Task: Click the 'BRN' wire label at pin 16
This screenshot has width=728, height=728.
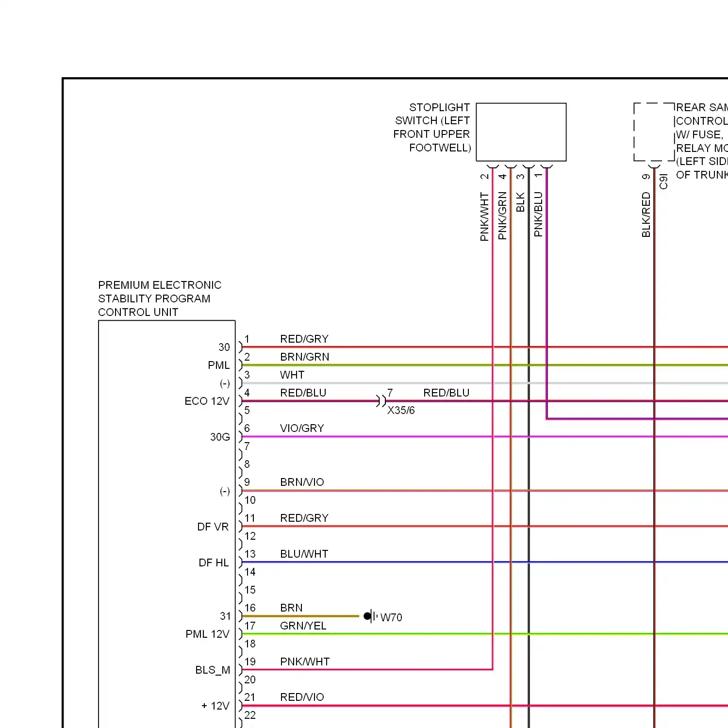Action: (x=291, y=608)
